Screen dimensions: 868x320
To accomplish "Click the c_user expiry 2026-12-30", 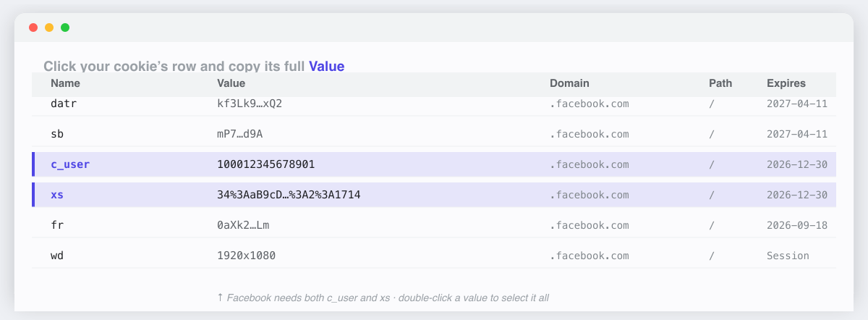I will pyautogui.click(x=797, y=164).
